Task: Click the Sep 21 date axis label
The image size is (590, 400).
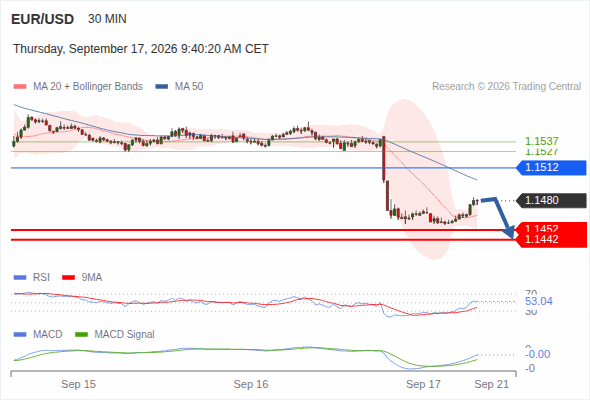Action: (x=491, y=384)
